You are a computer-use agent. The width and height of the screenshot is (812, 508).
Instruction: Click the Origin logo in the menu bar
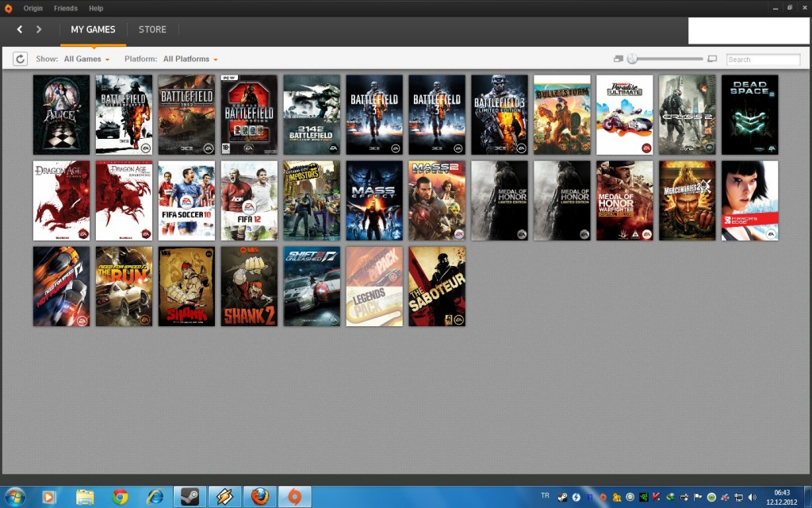(8, 8)
